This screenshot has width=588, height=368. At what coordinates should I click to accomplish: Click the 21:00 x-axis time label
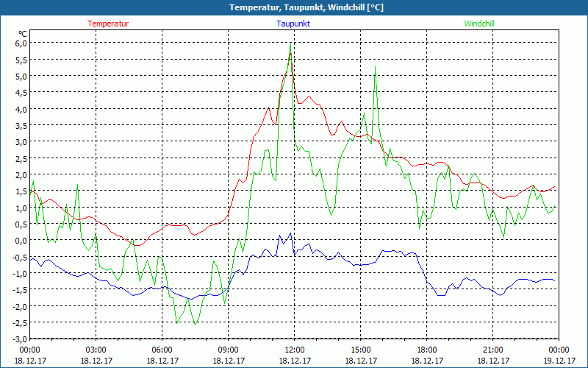[x=492, y=350]
